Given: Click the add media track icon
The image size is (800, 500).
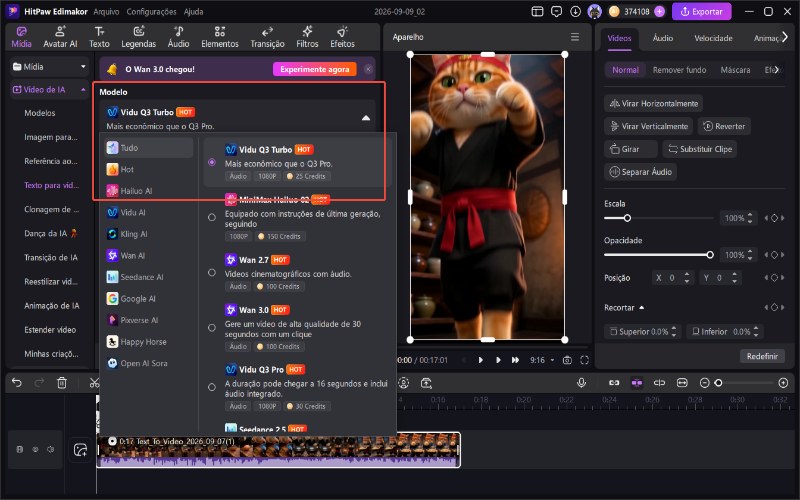Looking at the screenshot, I should click(81, 449).
